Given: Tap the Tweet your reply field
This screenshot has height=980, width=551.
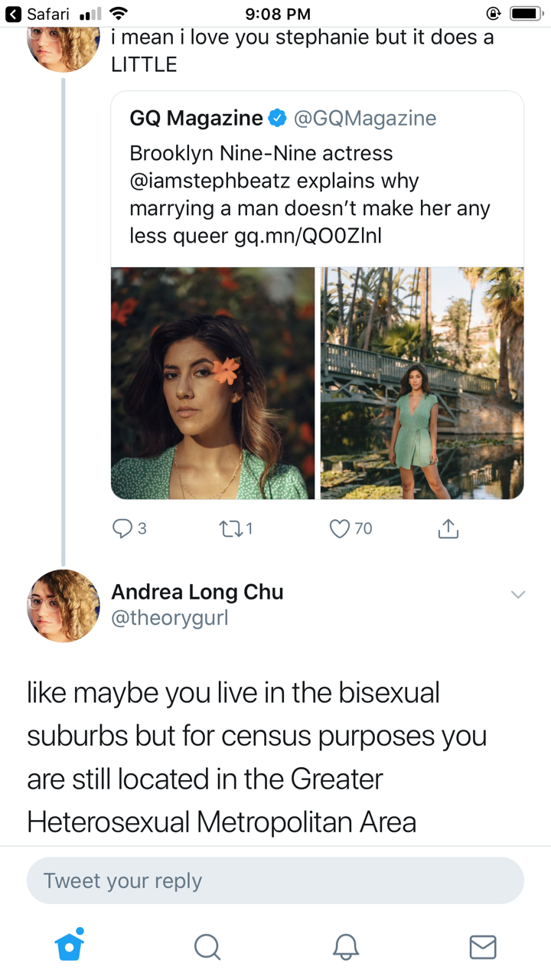Looking at the screenshot, I should point(275,880).
